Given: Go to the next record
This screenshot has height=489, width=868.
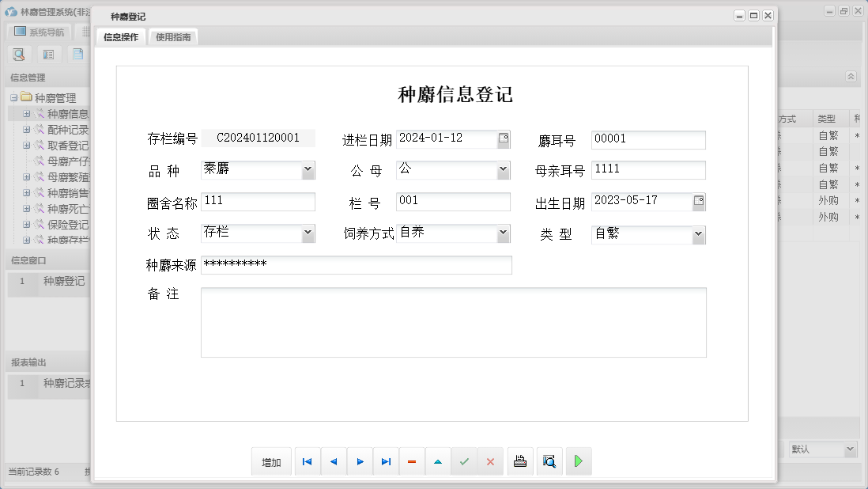Looking at the screenshot, I should click(360, 461).
